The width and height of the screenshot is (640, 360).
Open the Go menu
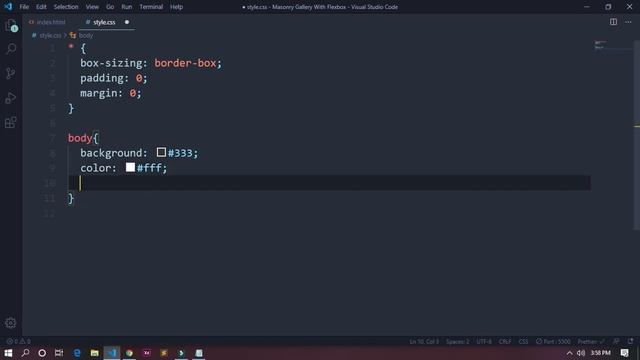(110, 7)
